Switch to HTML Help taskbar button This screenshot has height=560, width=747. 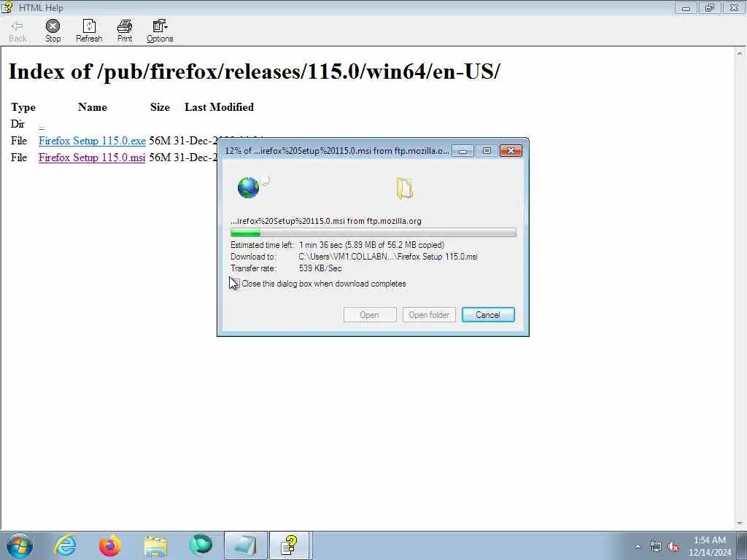pyautogui.click(x=290, y=545)
